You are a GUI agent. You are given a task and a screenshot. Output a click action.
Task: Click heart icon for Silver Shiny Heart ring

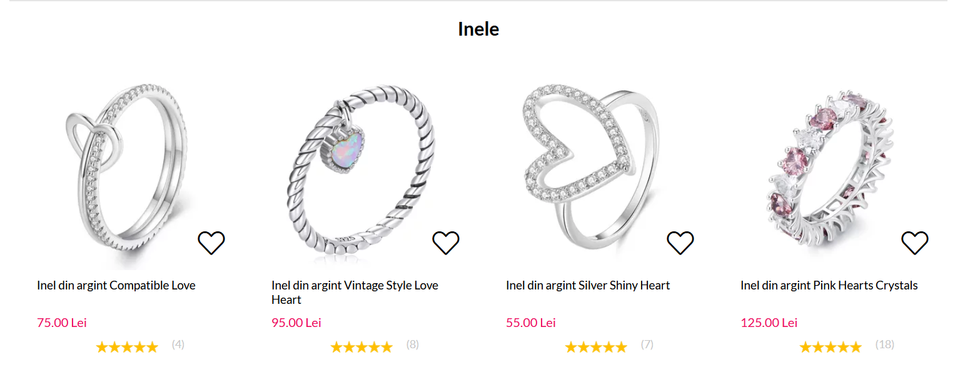[x=680, y=243]
